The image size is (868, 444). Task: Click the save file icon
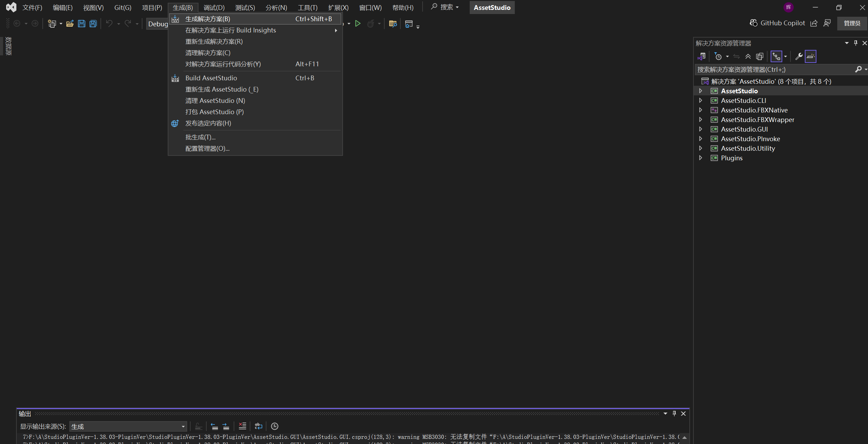[x=81, y=24]
